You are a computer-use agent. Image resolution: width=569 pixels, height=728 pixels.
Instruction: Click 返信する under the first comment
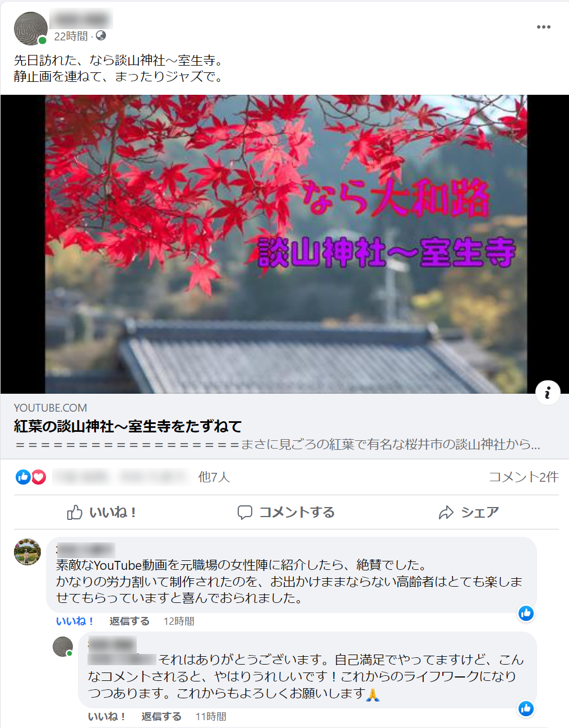[x=129, y=621]
